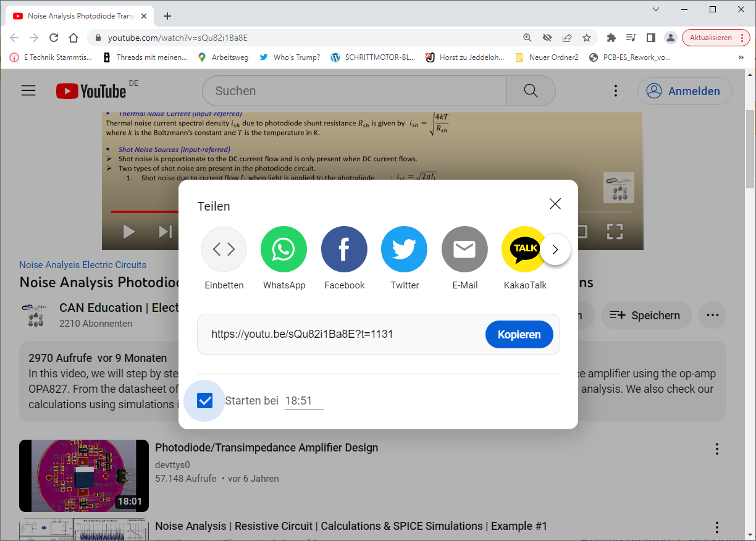Click the crossed-eye blocked icon in address bar

(547, 38)
